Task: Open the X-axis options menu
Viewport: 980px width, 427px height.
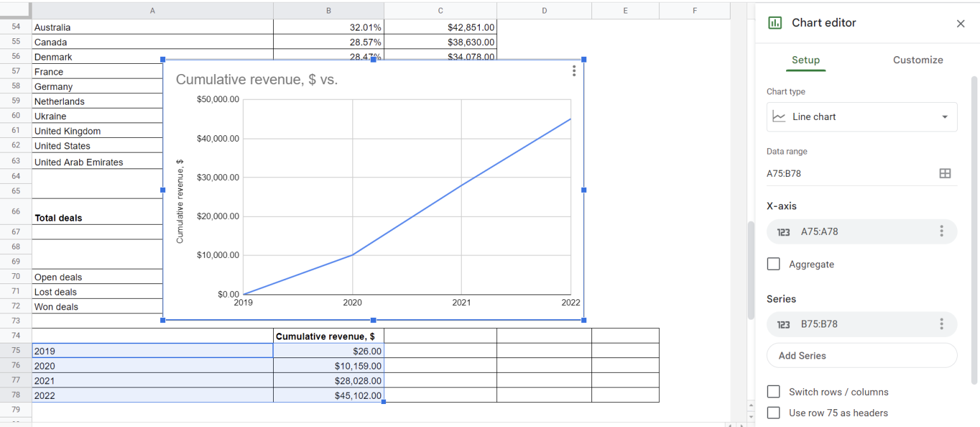Action: (x=942, y=232)
